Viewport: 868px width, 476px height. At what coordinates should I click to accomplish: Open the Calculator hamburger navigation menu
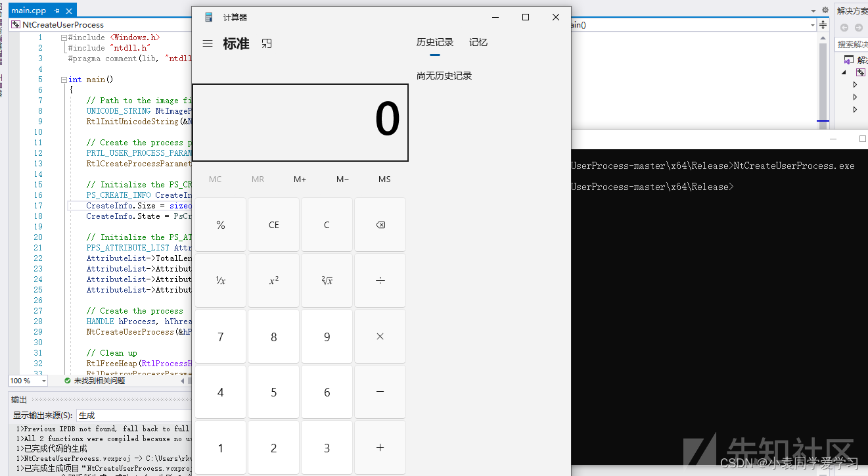coord(208,43)
